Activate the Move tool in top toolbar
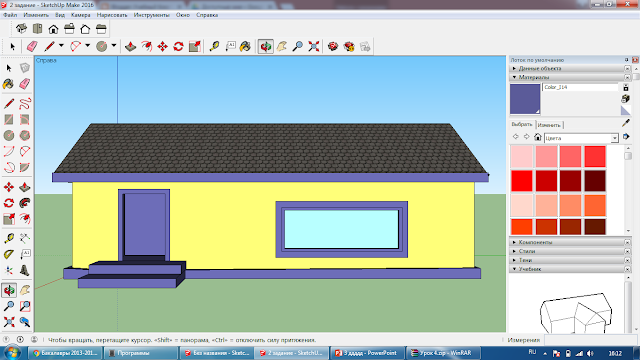Screen dimensions: 640x360 [162, 47]
